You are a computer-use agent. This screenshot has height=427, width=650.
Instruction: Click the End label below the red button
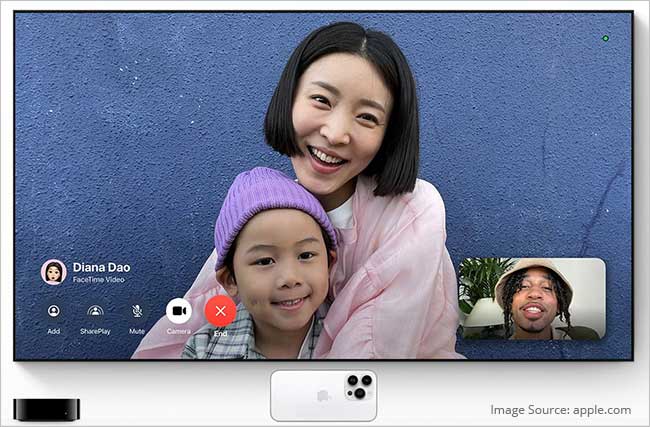point(220,331)
